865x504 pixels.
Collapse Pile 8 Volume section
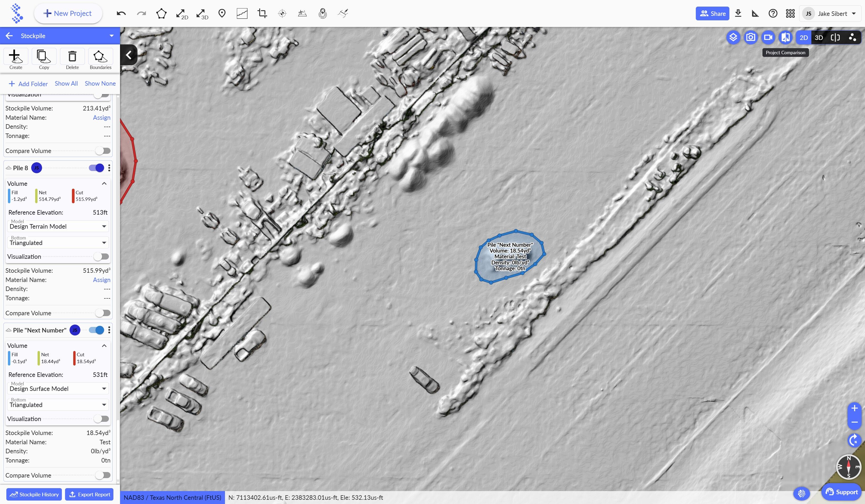[104, 184]
